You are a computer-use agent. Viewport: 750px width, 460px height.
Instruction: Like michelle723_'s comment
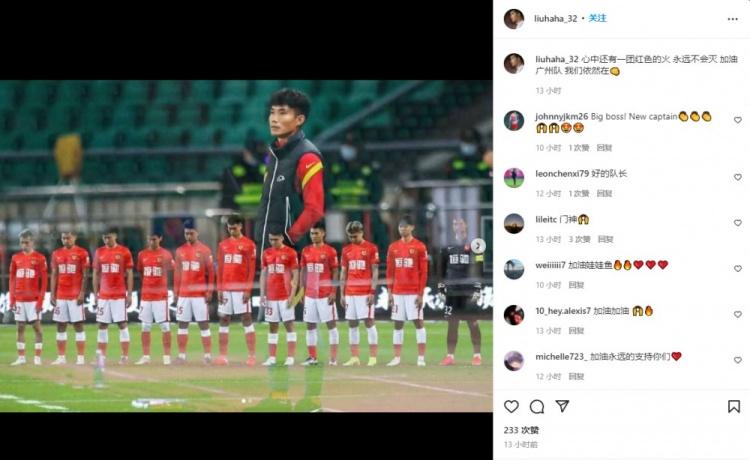coord(738,360)
